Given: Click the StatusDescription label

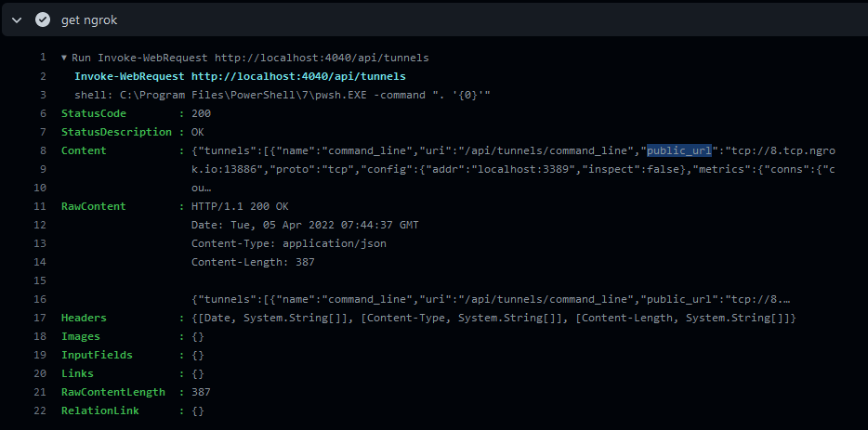Looking at the screenshot, I should click(112, 132).
